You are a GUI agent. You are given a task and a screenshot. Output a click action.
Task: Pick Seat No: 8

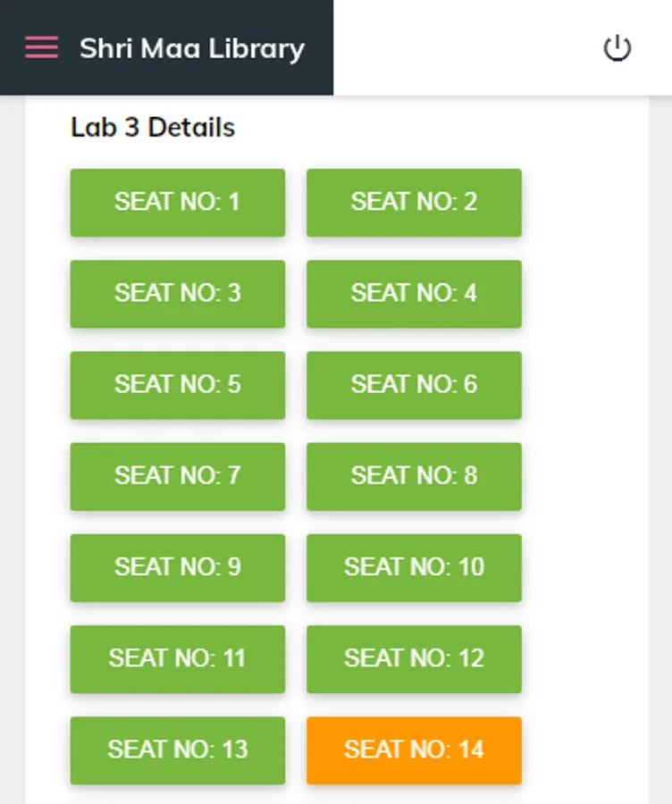(x=414, y=476)
